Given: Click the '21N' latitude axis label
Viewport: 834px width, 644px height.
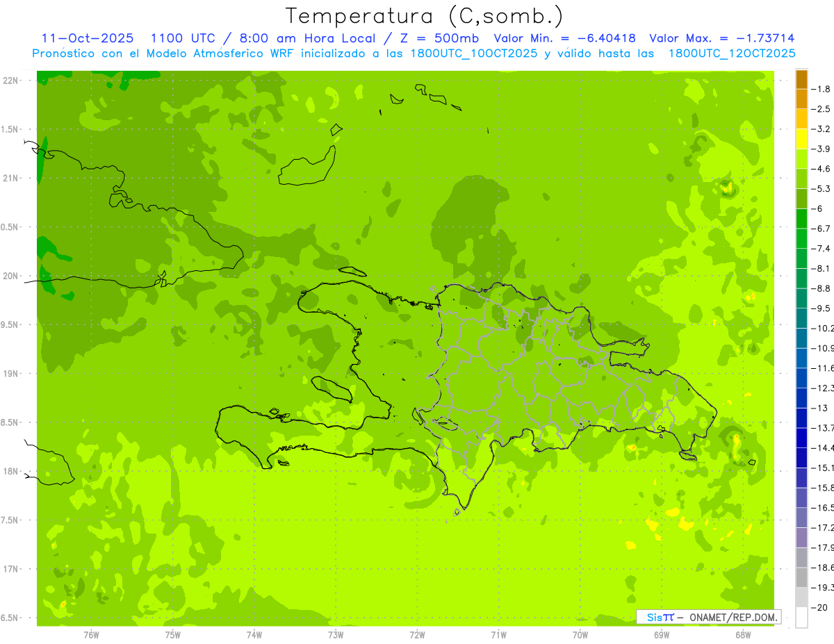Looking at the screenshot, I should point(10,178).
